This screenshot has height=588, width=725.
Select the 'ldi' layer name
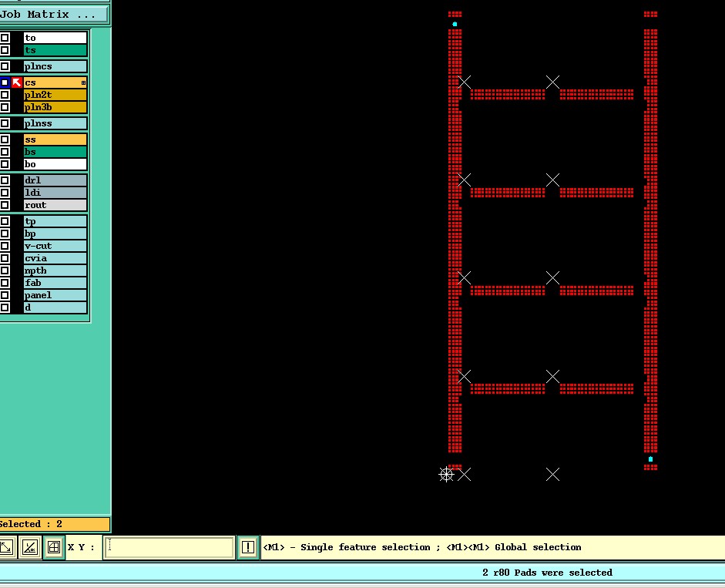click(55, 193)
